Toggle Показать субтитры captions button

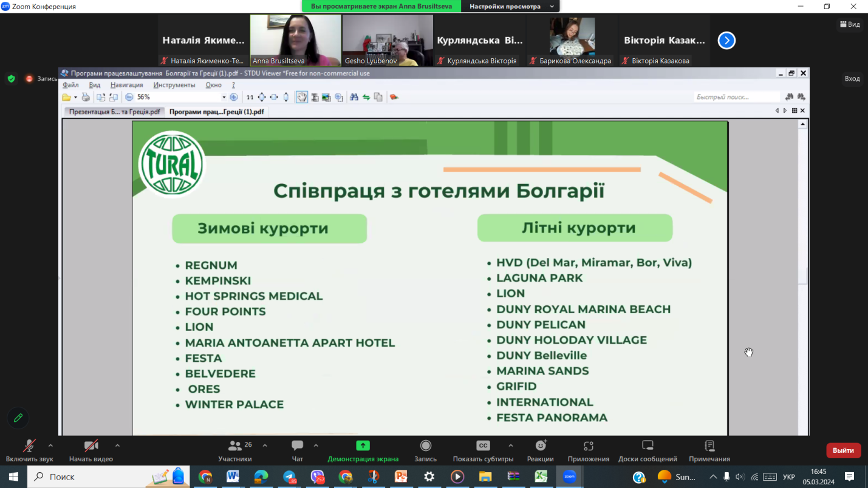click(x=483, y=450)
